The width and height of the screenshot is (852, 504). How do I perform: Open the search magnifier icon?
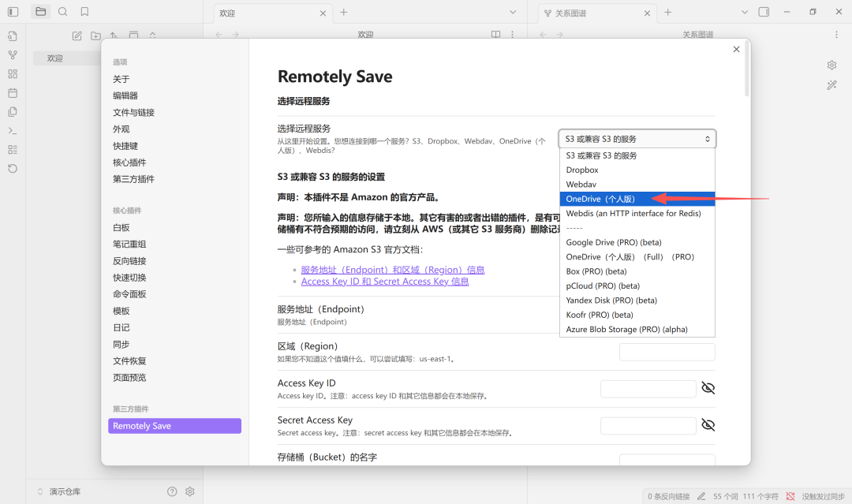click(x=63, y=11)
